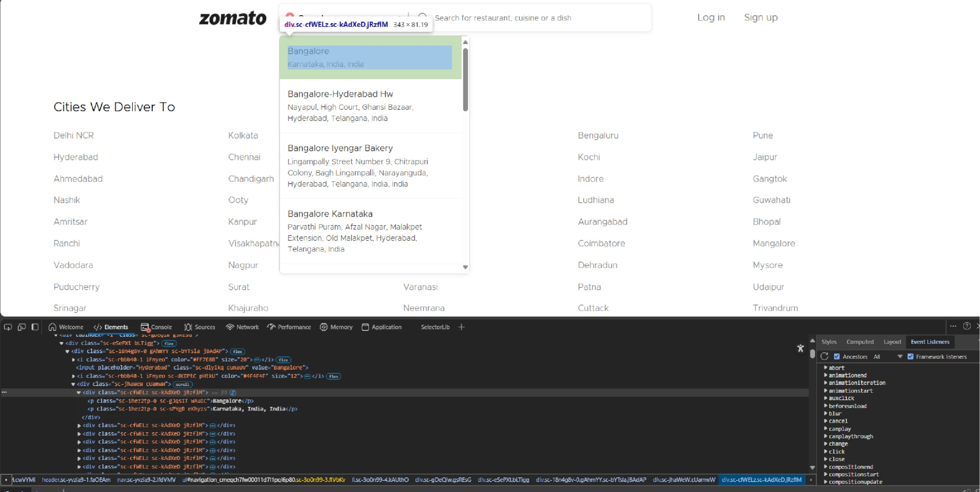Switch to the Sources tab
The image size is (980, 492).
(x=199, y=327)
